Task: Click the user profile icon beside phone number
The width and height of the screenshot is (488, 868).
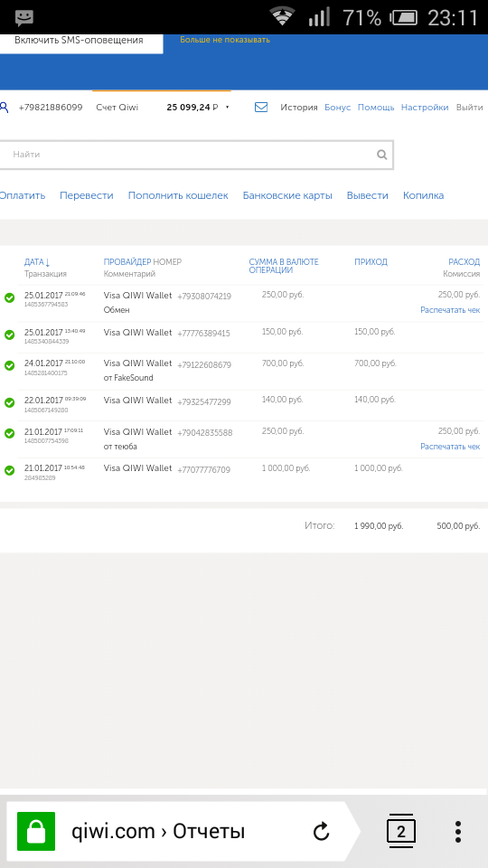Action: [x=5, y=108]
